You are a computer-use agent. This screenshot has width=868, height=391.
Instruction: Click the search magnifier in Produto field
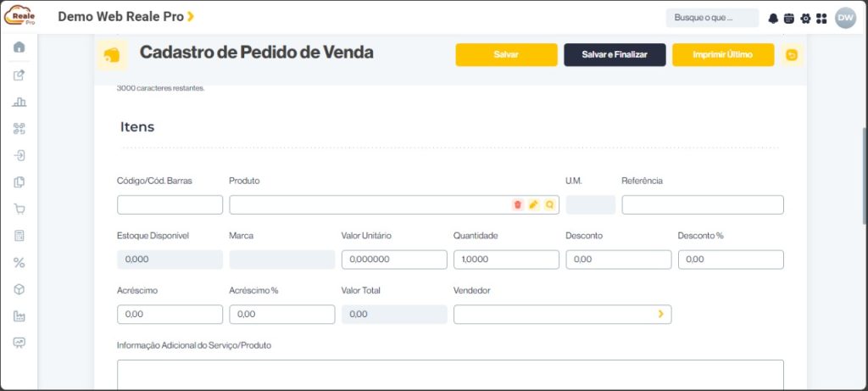pos(549,204)
